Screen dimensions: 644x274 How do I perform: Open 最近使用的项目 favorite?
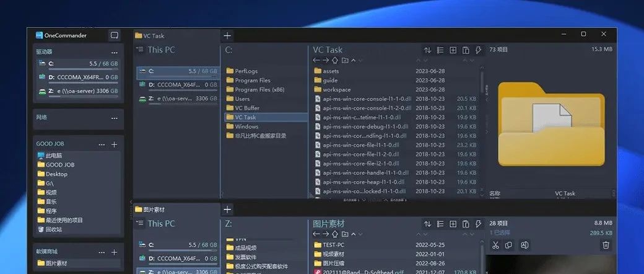pos(60,220)
